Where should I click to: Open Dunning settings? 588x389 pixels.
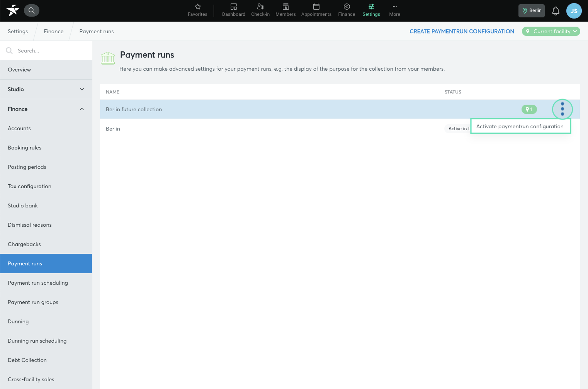pyautogui.click(x=46, y=321)
